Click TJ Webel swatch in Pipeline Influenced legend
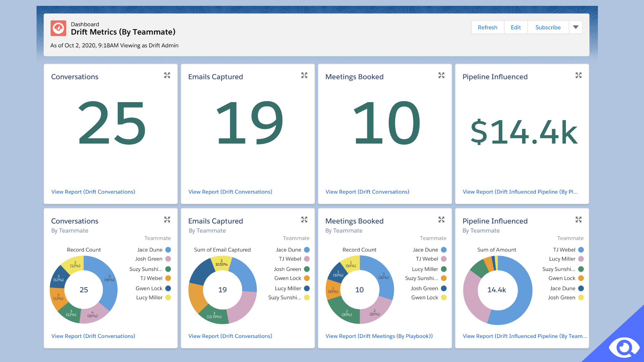This screenshot has height=362, width=644. click(x=581, y=250)
